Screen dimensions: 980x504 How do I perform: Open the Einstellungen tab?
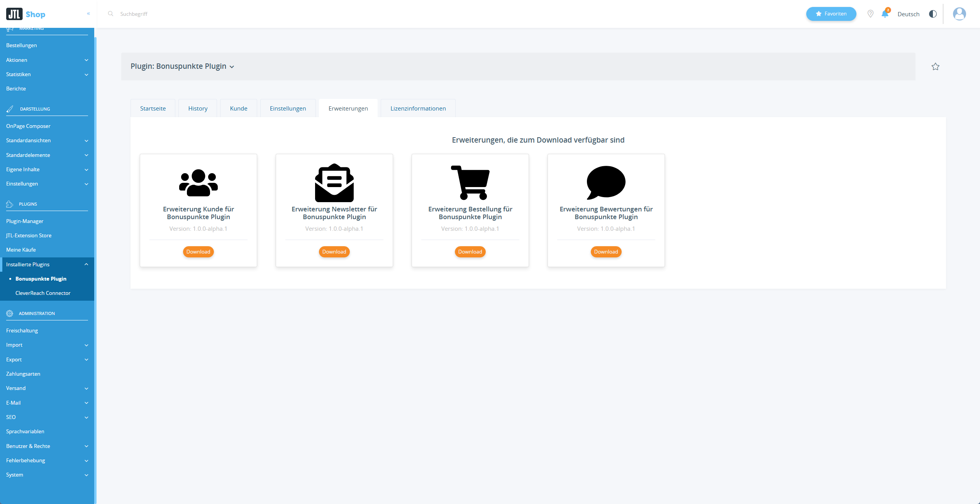(x=288, y=108)
